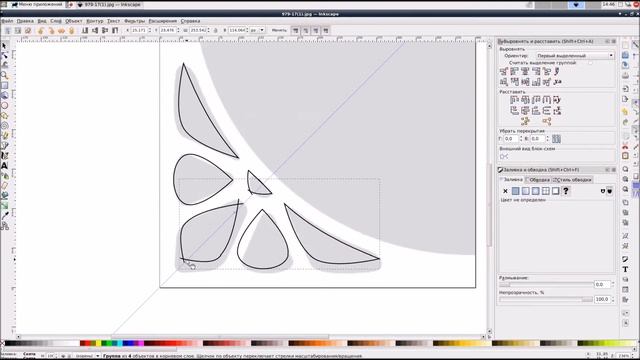Select the Text tool (A)
Screen dimensions: 640x360
click(x=4, y=166)
